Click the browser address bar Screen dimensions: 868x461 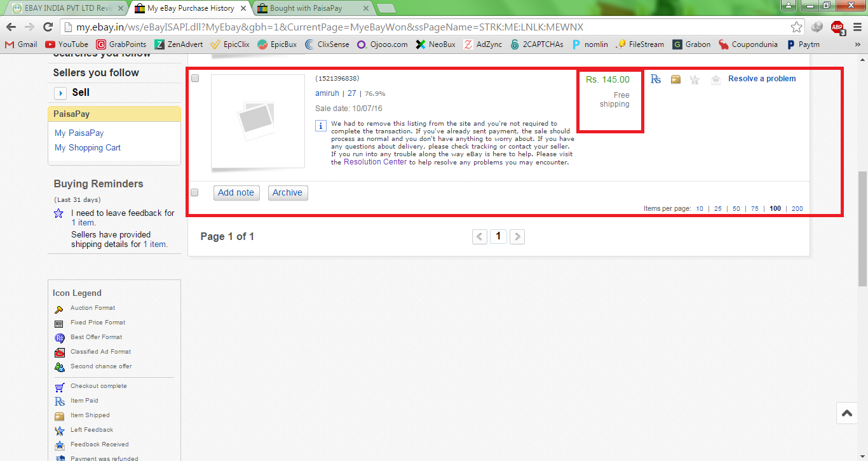pyautogui.click(x=426, y=27)
